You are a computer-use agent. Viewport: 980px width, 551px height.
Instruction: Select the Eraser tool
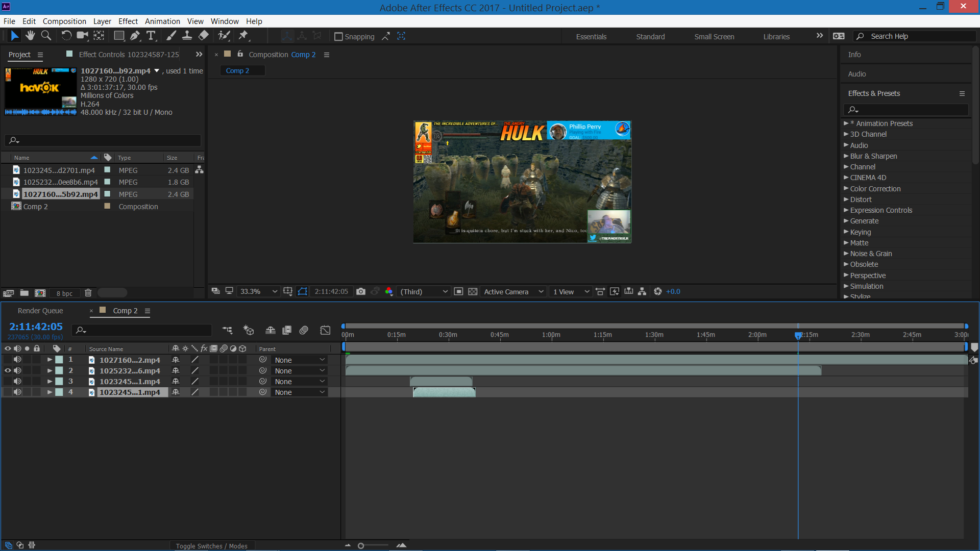203,36
